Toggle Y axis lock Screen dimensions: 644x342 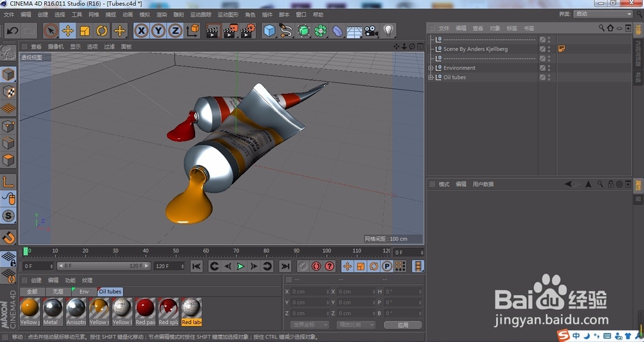158,31
